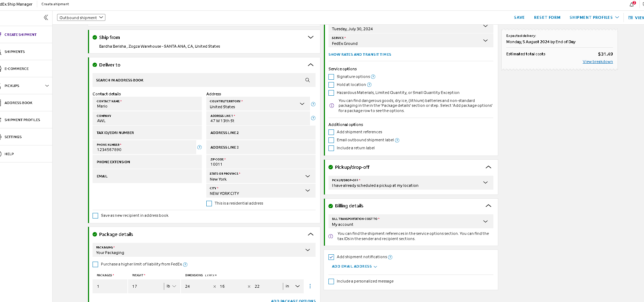Screen dimensions: 644x302
Task: Collapse the Billing details section
Action: [x=488, y=206]
